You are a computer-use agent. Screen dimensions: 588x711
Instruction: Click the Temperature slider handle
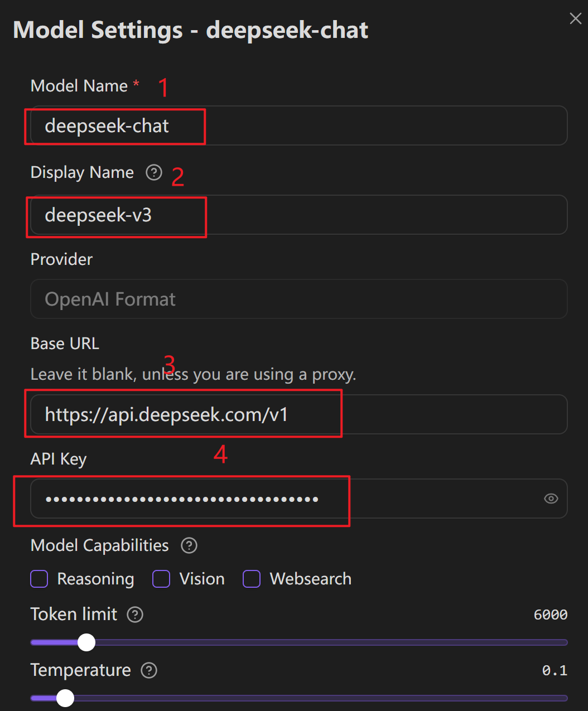(65, 698)
